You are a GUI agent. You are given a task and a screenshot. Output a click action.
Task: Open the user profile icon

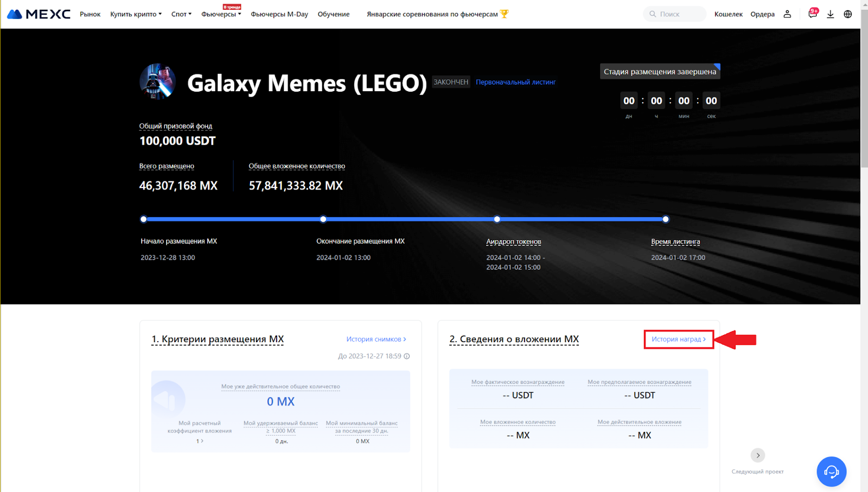tap(787, 14)
